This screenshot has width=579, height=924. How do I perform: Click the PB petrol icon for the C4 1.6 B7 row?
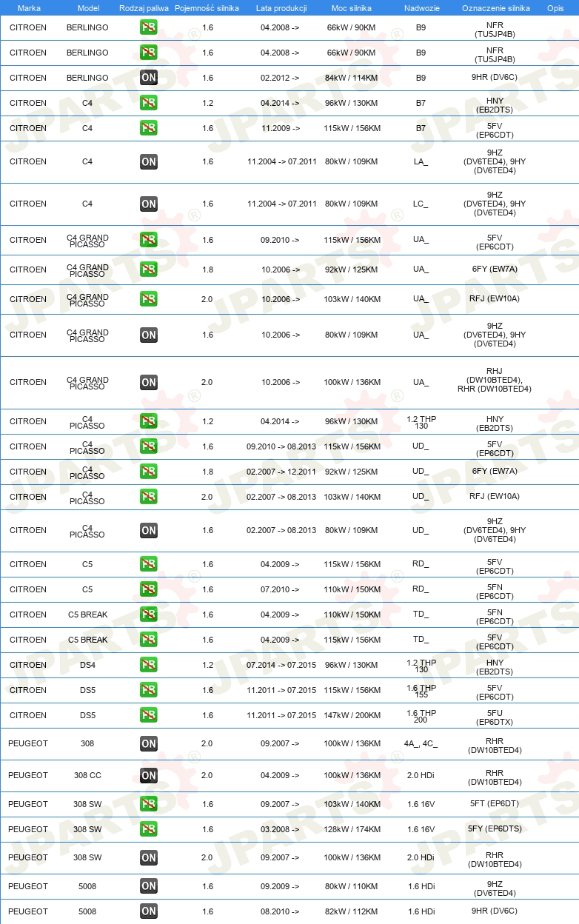pos(148,128)
